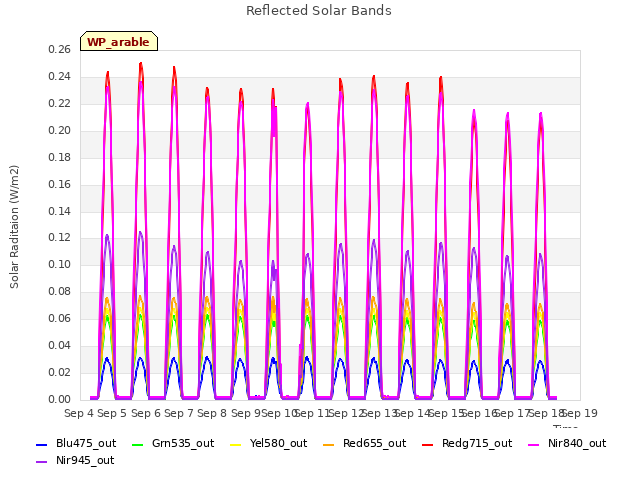Select the Redg715_out legend label
The width and height of the screenshot is (640, 480).
[477, 443]
